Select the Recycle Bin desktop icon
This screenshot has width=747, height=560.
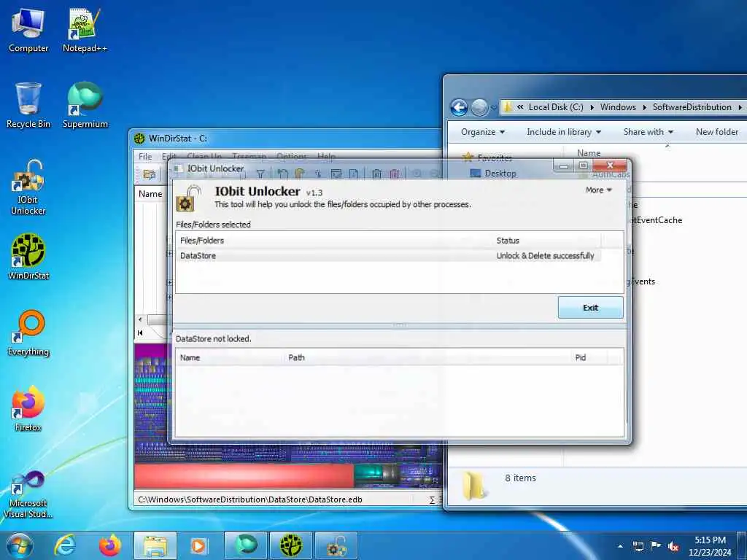click(28, 105)
